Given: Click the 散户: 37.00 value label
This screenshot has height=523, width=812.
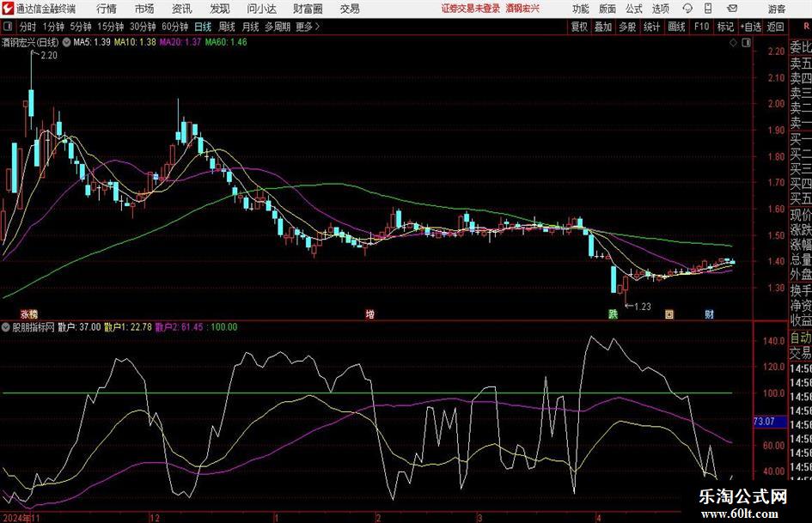Looking at the screenshot, I should coord(79,327).
